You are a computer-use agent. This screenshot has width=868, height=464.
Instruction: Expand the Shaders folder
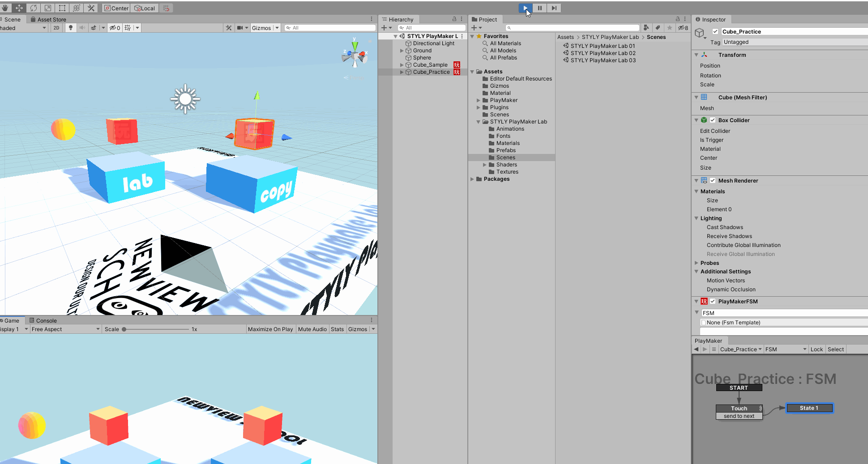pyautogui.click(x=485, y=165)
